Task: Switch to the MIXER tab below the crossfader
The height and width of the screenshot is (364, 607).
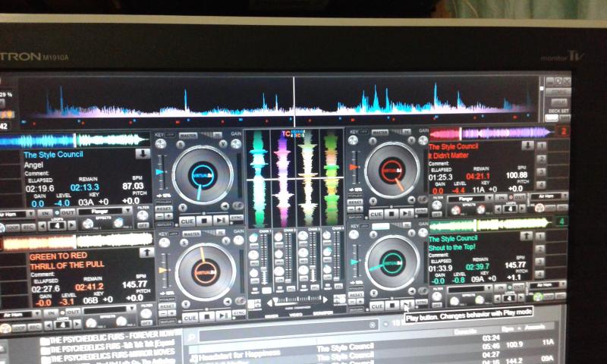Action: click(x=271, y=315)
